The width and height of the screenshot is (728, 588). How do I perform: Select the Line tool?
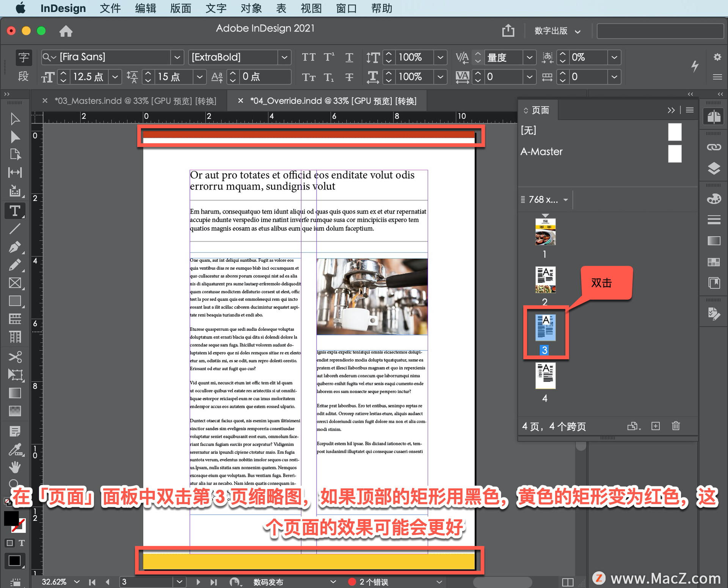(x=15, y=229)
